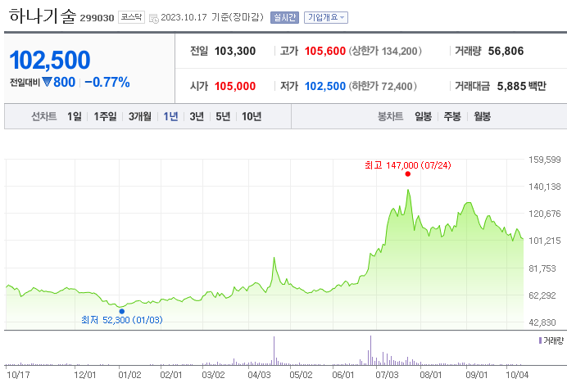Click the 거래대금 value 5,885 백만
567x392 pixels.
pyautogui.click(x=521, y=86)
